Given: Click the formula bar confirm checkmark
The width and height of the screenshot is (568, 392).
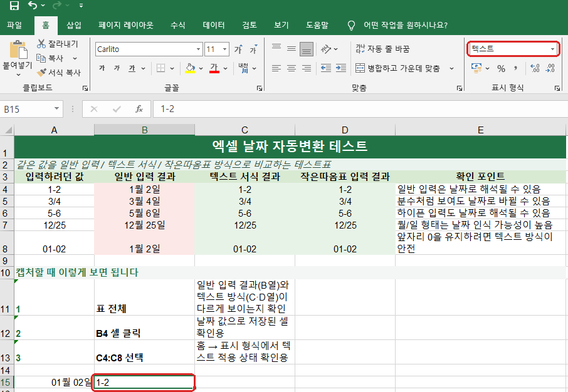Looking at the screenshot, I should pos(117,109).
